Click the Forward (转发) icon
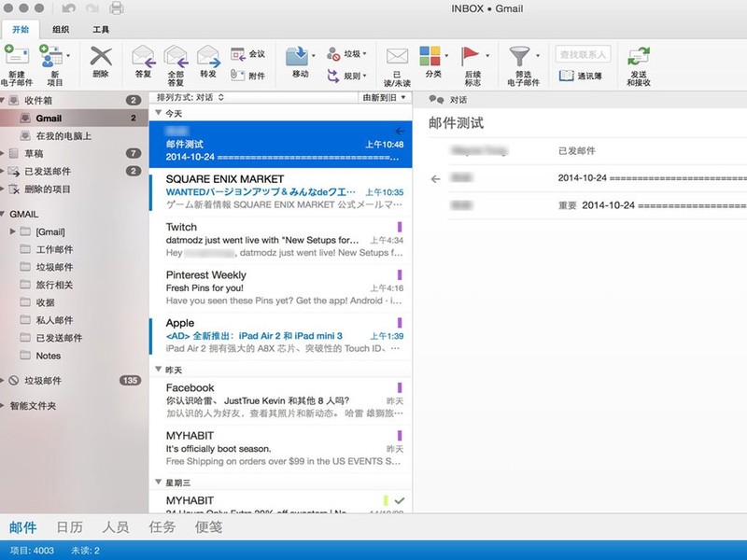This screenshot has height=560, width=747. tap(207, 57)
